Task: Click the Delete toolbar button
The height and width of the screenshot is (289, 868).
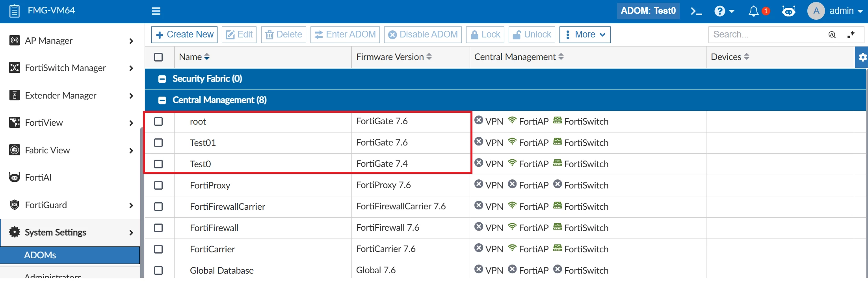Action: 284,35
